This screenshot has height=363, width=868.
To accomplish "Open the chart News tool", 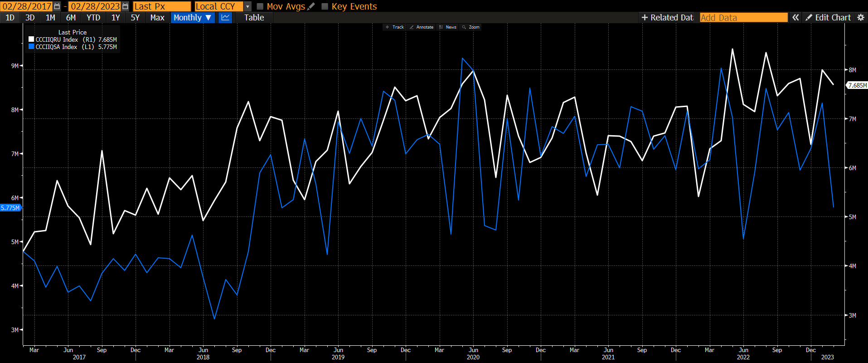I will click(x=448, y=27).
